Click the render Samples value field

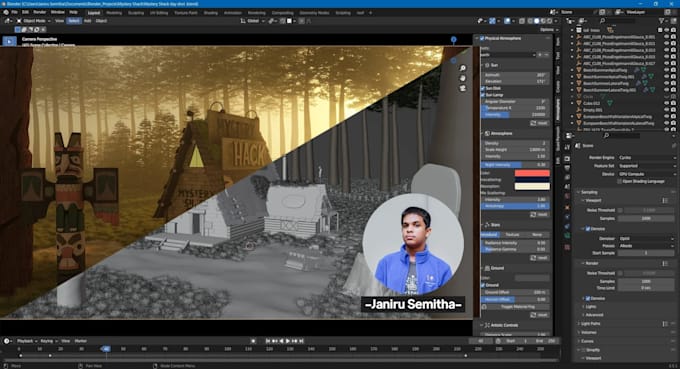[x=646, y=281]
